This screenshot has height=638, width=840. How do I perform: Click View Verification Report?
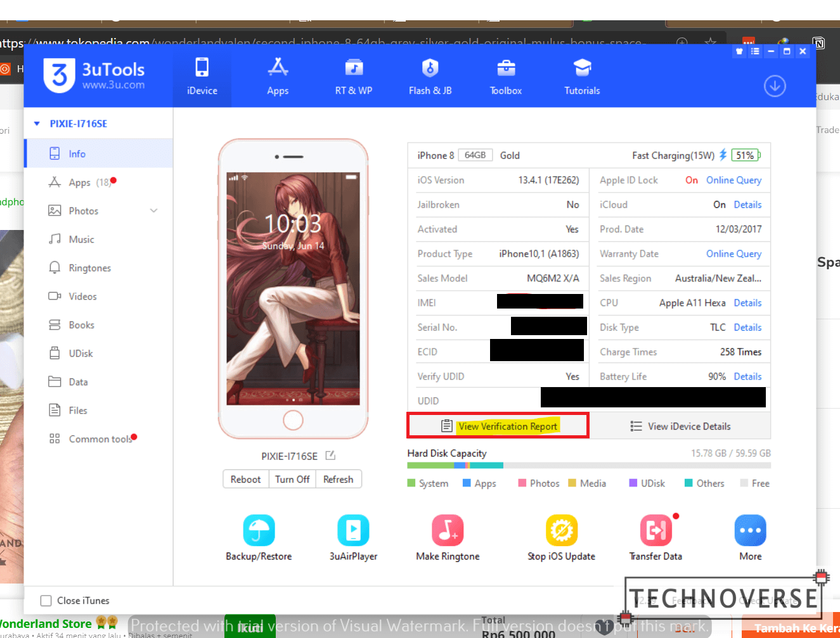click(498, 425)
